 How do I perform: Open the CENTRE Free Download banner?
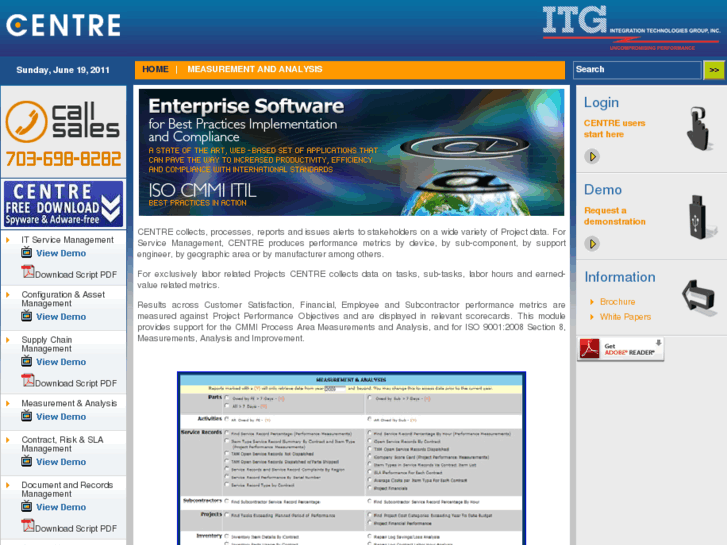(x=64, y=204)
